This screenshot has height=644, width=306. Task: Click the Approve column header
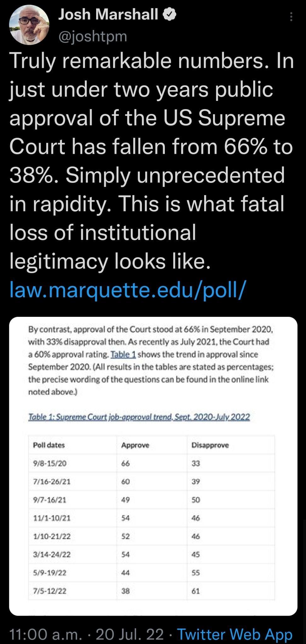[x=135, y=445]
